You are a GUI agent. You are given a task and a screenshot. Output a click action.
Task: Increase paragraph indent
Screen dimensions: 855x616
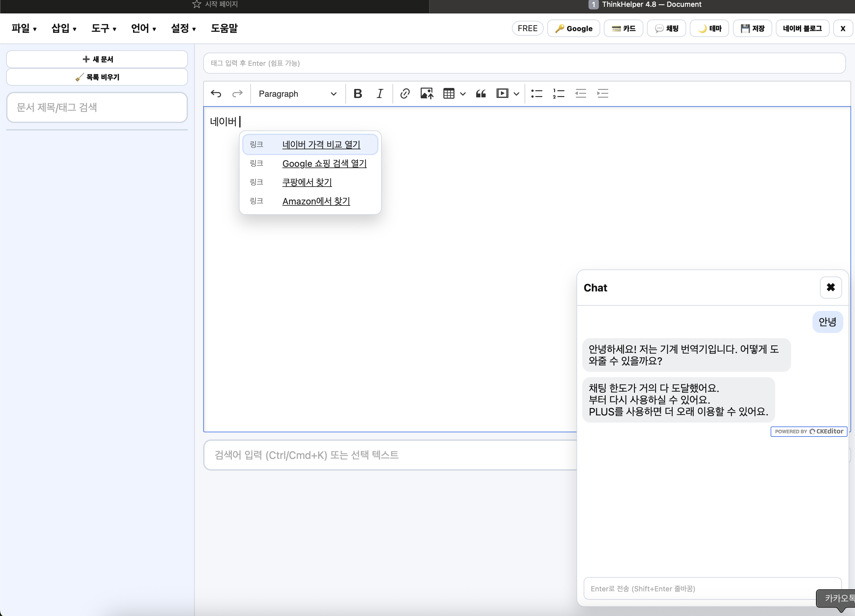click(x=603, y=93)
